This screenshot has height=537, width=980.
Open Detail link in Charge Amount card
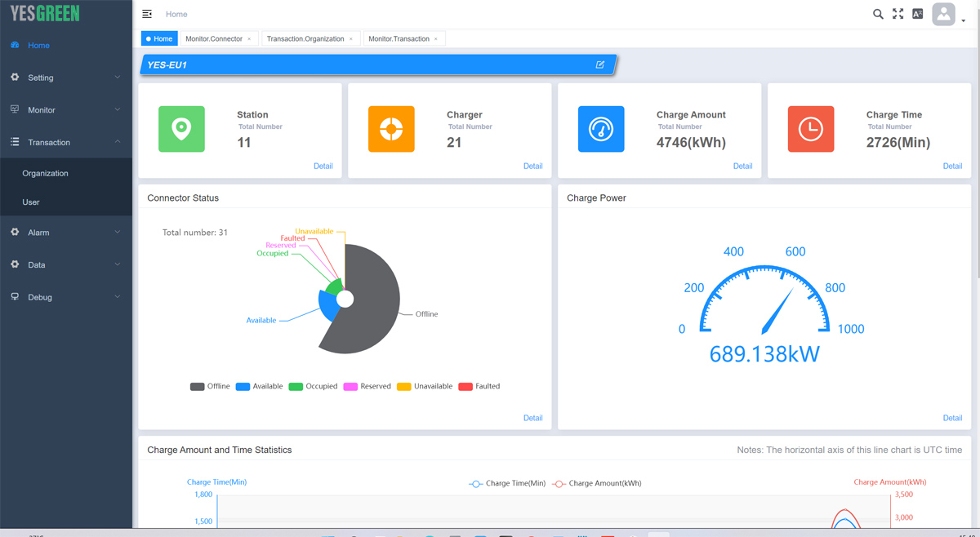pos(742,166)
